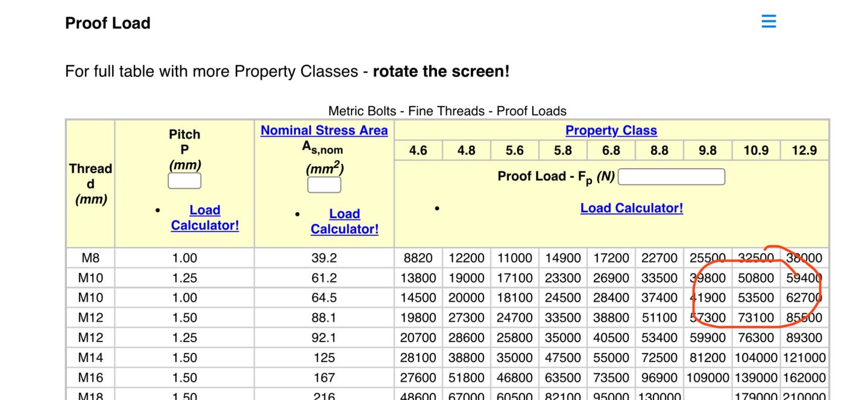Image resolution: width=868 pixels, height=400 pixels.
Task: Click the 50800 proof load value
Action: pyautogui.click(x=756, y=278)
